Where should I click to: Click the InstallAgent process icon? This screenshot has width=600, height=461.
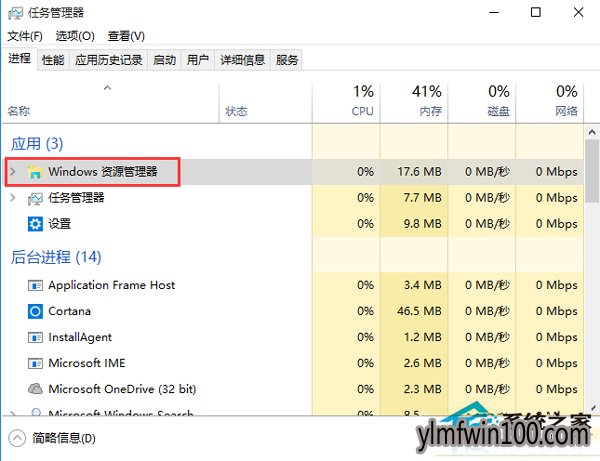pos(35,337)
